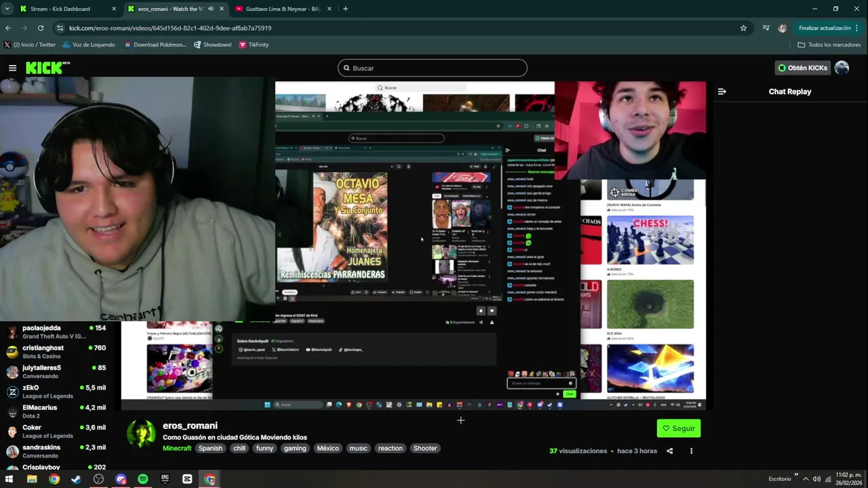Select the gaming tag
868x488 pixels.
click(x=295, y=448)
